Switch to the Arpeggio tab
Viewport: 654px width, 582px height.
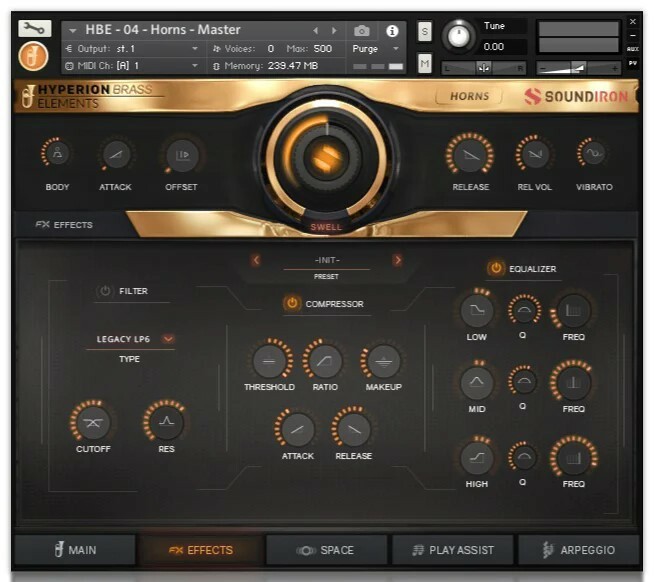tap(579, 550)
